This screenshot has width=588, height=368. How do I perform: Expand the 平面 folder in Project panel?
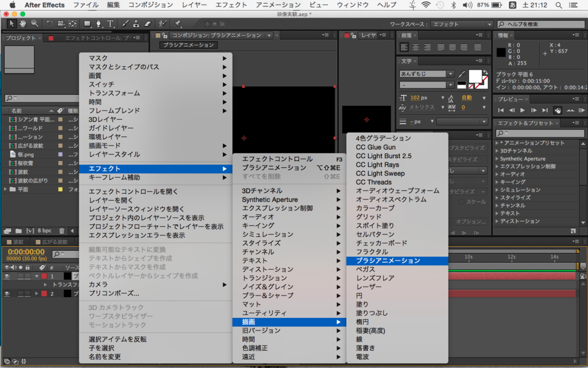point(5,189)
